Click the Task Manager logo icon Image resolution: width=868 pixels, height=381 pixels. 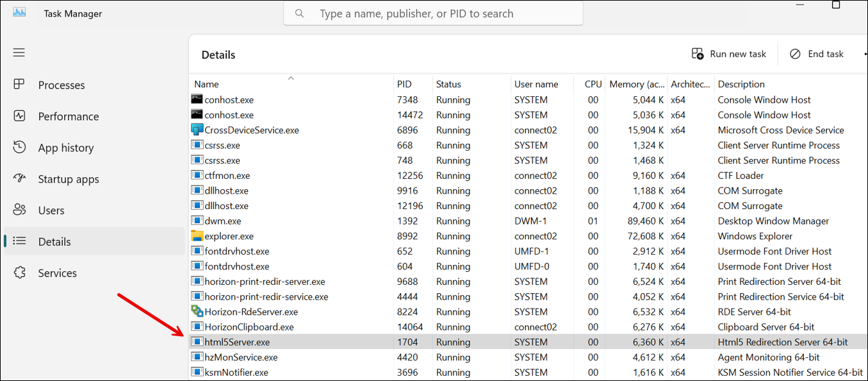(x=20, y=12)
